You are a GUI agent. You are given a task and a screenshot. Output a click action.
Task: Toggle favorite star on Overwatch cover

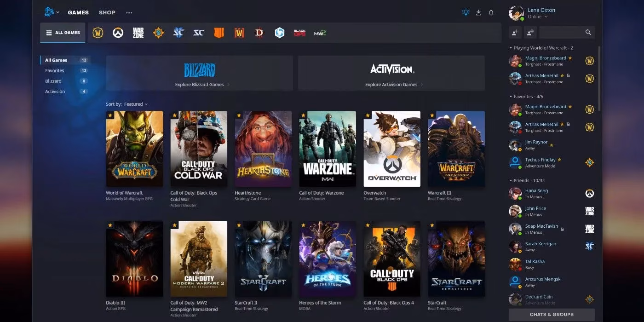[x=368, y=115]
